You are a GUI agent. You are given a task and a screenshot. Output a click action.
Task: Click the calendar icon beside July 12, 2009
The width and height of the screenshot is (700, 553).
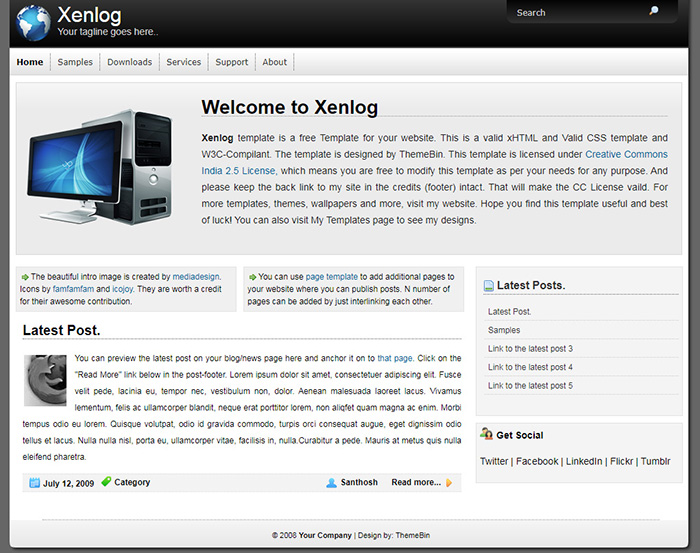(x=34, y=482)
